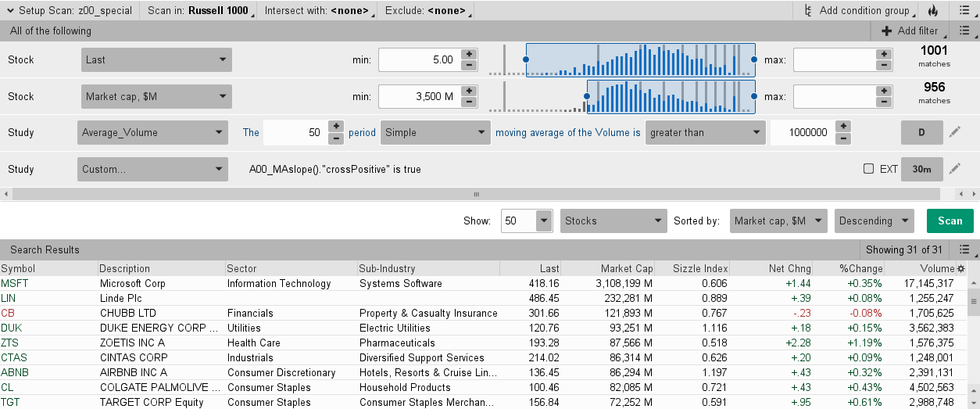Decrease Last min value with minus button
This screenshot has height=409, width=980.
pyautogui.click(x=469, y=65)
